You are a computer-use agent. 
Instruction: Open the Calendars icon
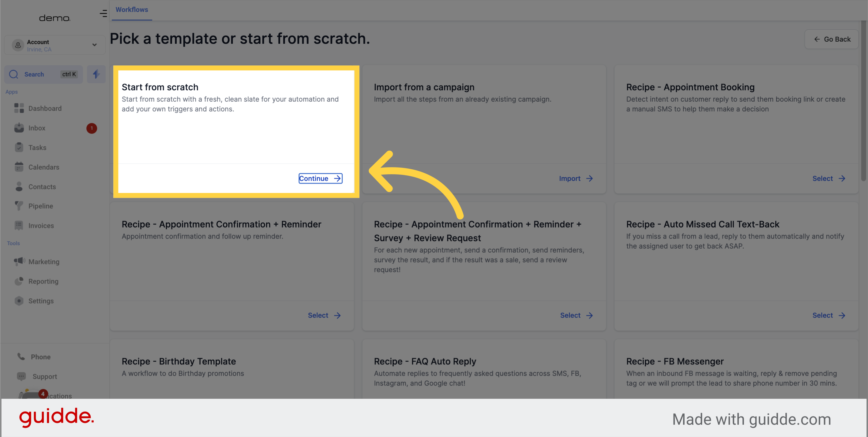[19, 167]
